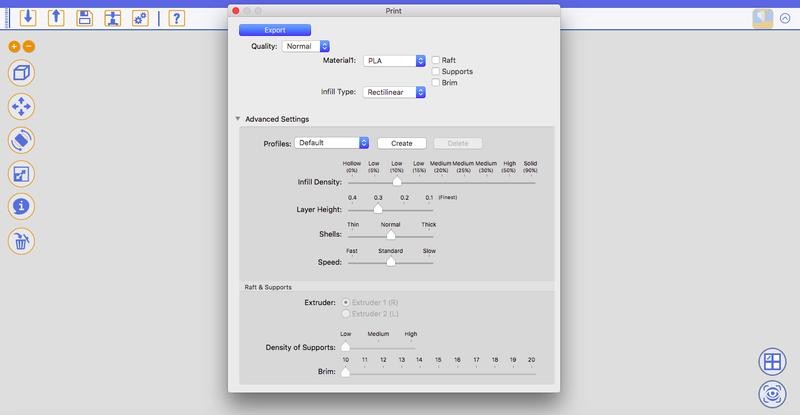Click the Create profile button

pyautogui.click(x=401, y=143)
